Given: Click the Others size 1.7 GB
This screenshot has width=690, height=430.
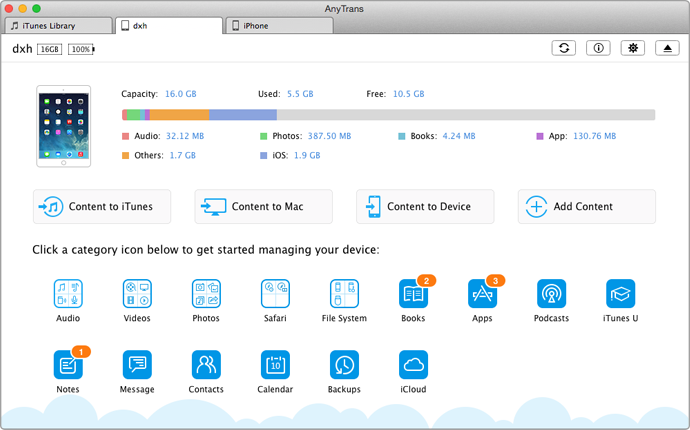Looking at the screenshot, I should point(183,155).
